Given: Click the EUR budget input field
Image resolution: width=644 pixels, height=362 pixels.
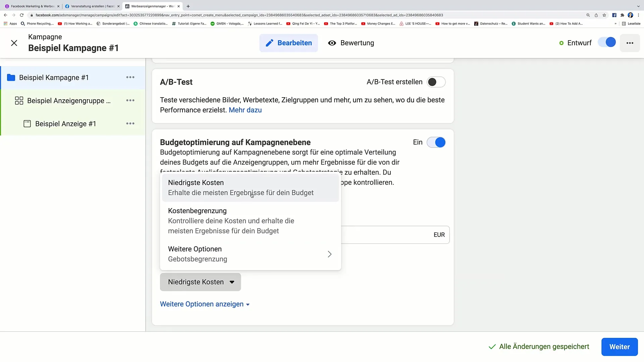Looking at the screenshot, I should point(395,235).
